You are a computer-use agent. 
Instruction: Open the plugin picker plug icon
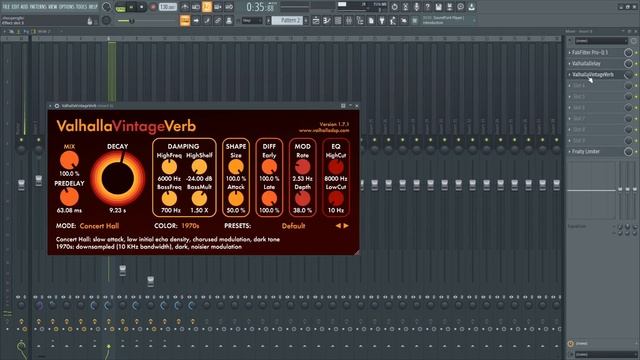(x=382, y=20)
